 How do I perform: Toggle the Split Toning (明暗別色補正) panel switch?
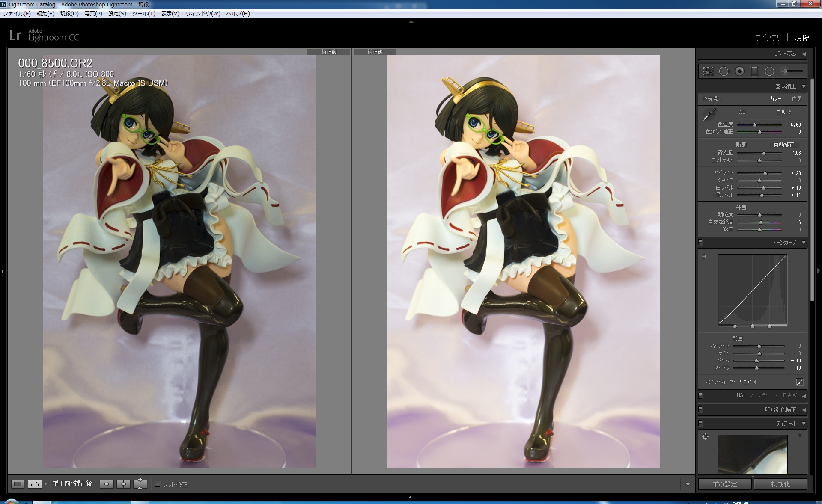pyautogui.click(x=700, y=409)
